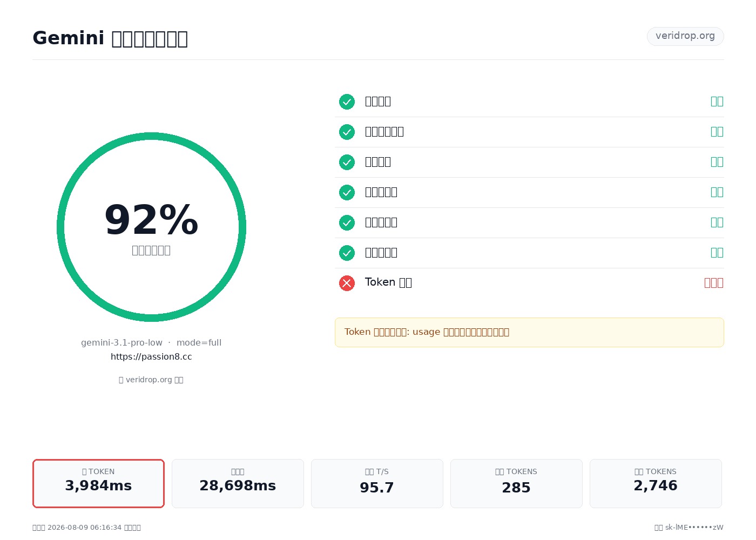Image resolution: width=756 pixels, height=540 pixels.
Task: Click the Token row label in the checklist
Action: 388,282
